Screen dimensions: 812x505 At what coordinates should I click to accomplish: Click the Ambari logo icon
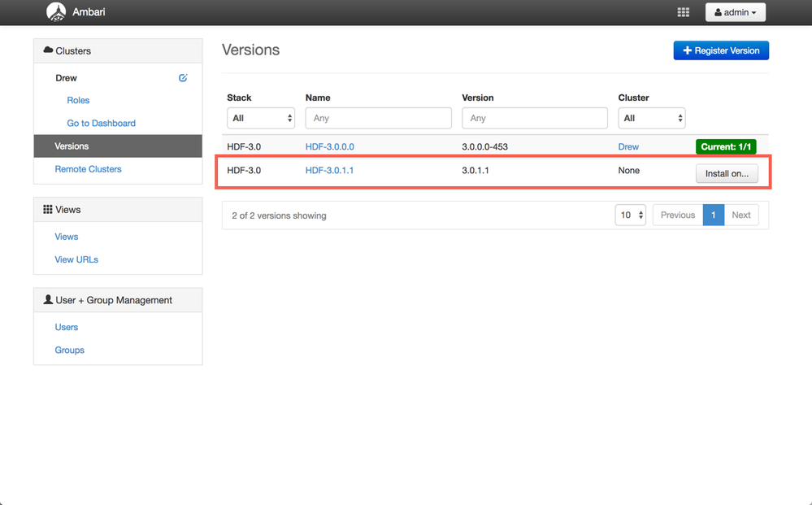tap(56, 12)
